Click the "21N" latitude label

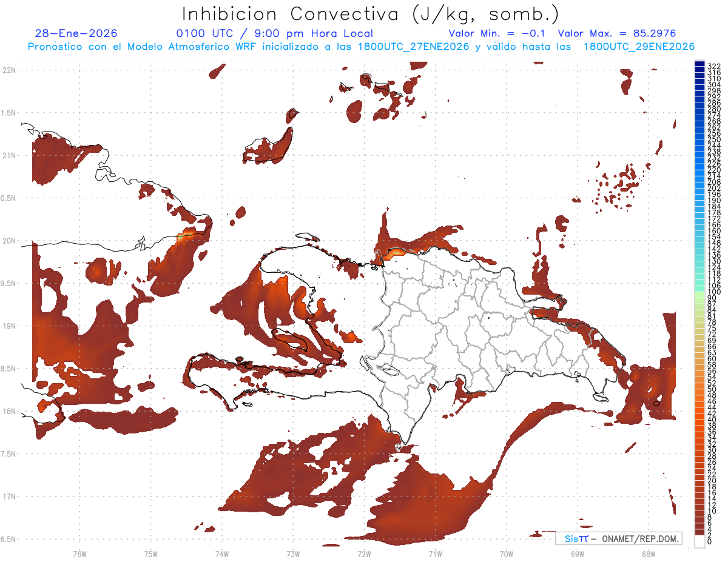[x=9, y=155]
